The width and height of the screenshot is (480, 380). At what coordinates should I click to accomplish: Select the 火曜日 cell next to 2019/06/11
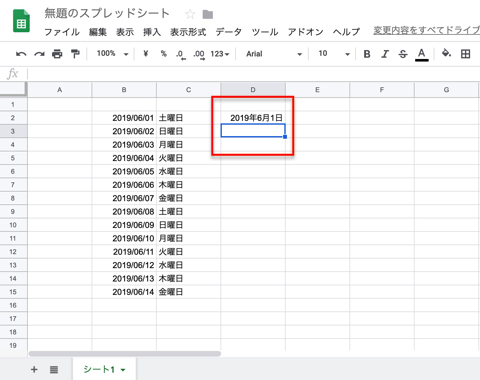coord(188,252)
